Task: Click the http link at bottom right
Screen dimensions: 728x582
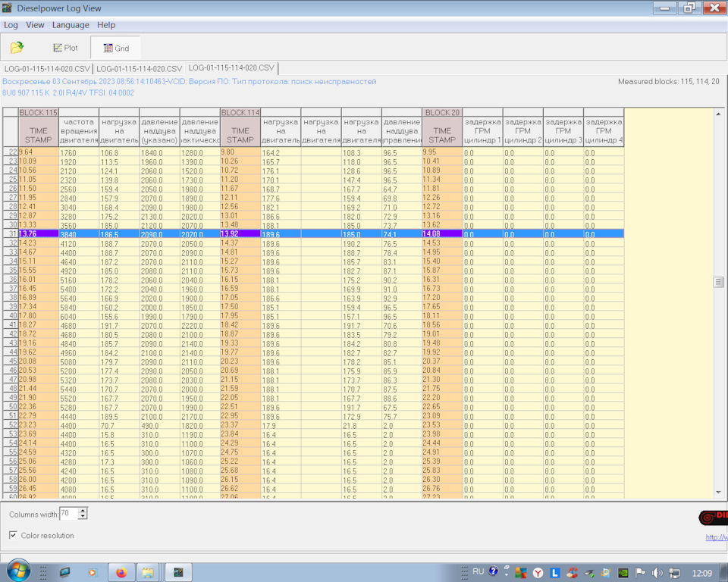Action: click(716, 537)
